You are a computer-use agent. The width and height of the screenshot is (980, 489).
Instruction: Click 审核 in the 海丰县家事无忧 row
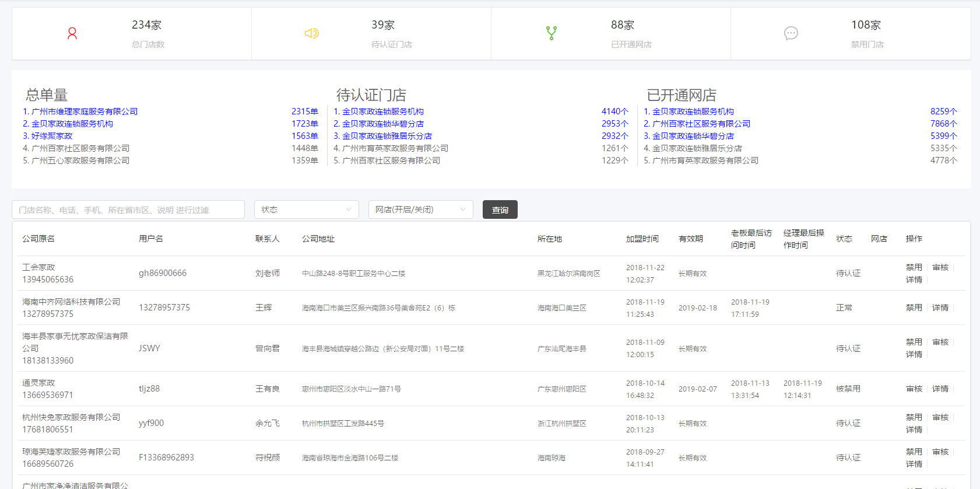940,342
